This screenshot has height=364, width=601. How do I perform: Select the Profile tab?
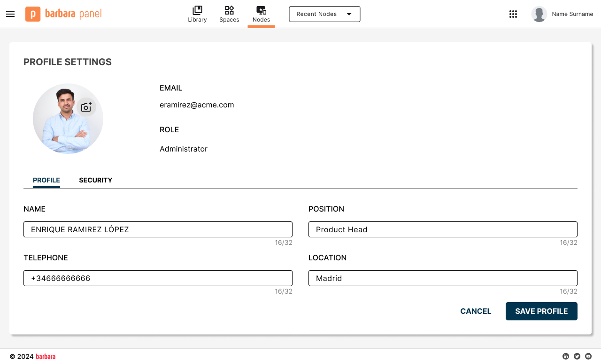pyautogui.click(x=46, y=180)
